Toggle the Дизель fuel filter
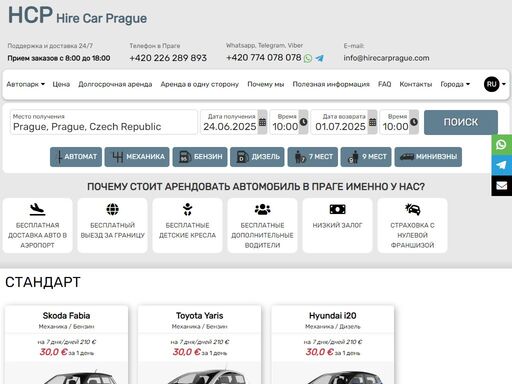The image size is (512, 384). (x=257, y=157)
